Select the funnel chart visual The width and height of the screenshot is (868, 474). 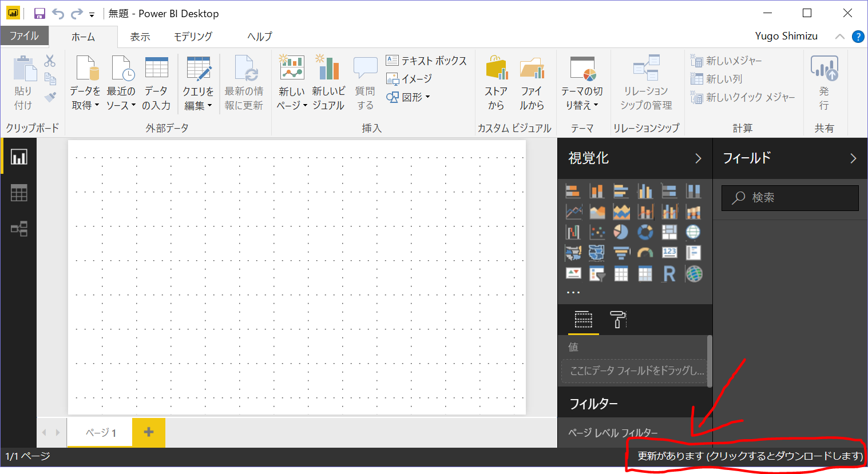click(x=621, y=253)
